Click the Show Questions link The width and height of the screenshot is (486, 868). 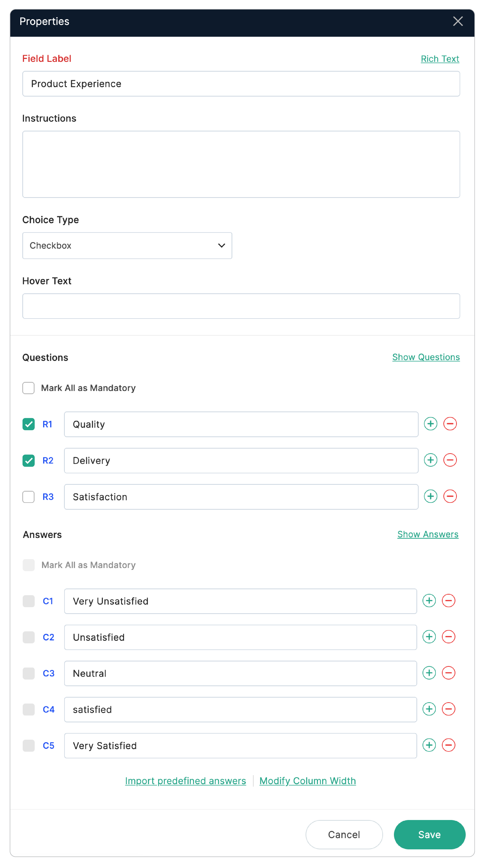pos(426,357)
